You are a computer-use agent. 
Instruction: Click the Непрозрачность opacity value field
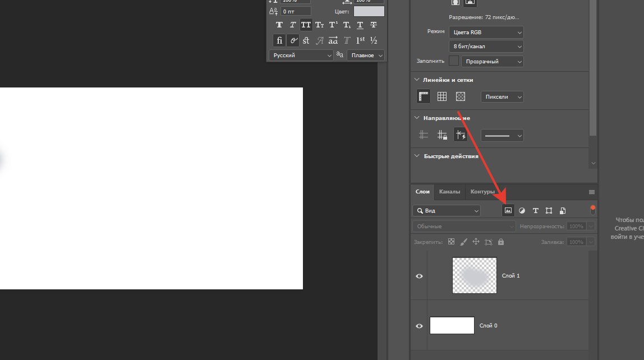[576, 226]
